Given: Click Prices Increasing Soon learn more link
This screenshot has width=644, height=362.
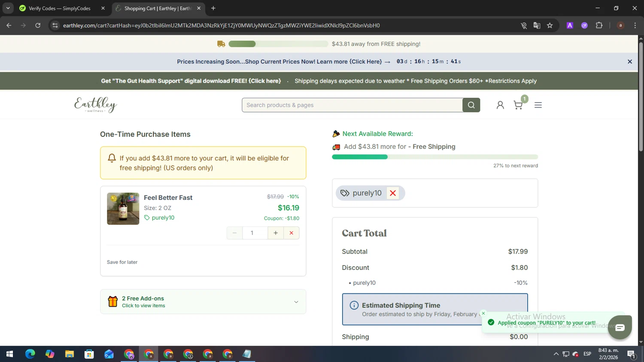Looking at the screenshot, I should tap(284, 62).
